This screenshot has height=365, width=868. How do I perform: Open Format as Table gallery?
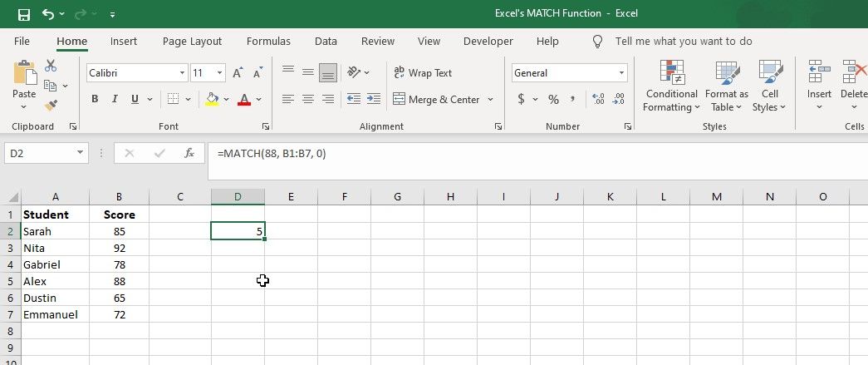(x=726, y=86)
